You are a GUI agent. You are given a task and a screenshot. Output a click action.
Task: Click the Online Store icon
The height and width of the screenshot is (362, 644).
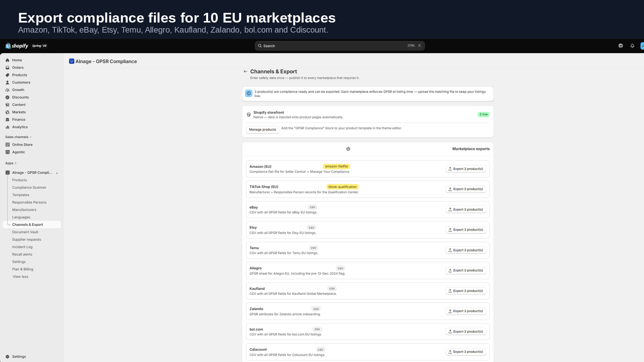[x=7, y=145]
